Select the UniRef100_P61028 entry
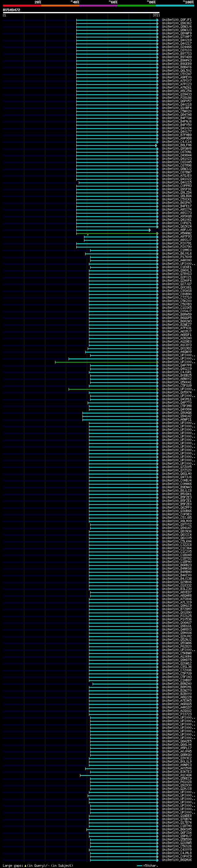This screenshot has width=197, height=868. (176, 782)
